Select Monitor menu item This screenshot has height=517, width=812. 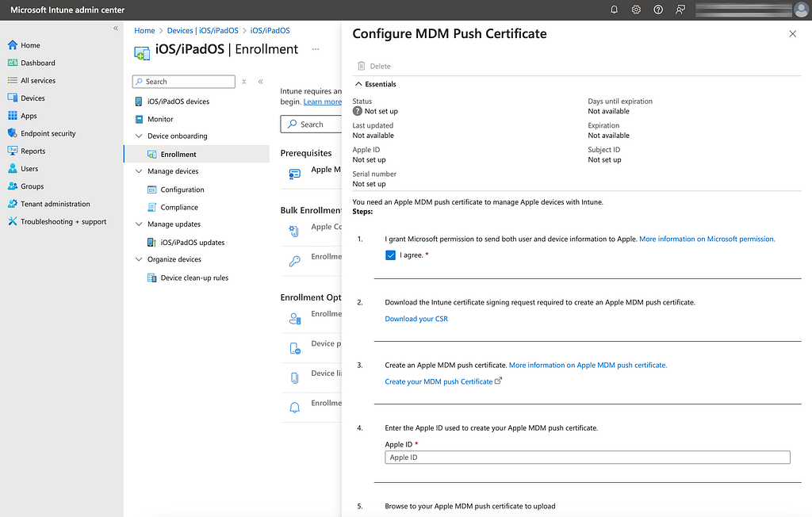160,119
